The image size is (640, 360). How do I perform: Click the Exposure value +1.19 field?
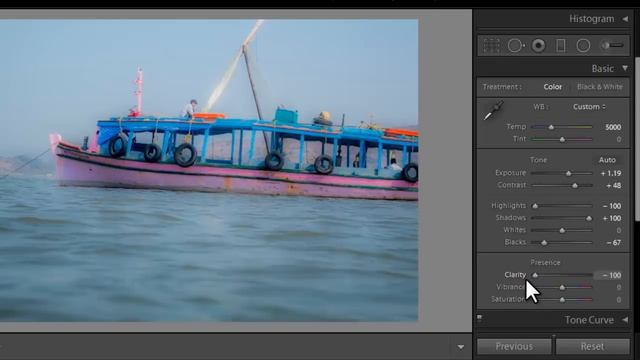click(611, 173)
